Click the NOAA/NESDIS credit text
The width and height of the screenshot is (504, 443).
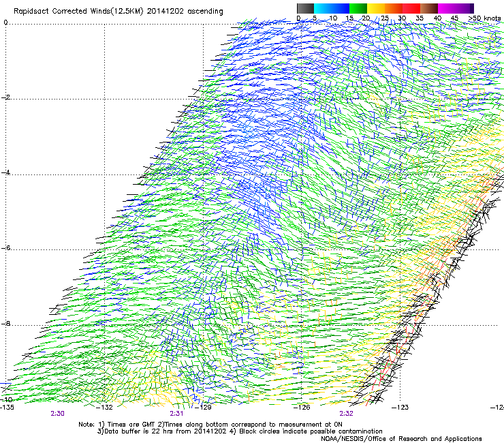[401, 439]
